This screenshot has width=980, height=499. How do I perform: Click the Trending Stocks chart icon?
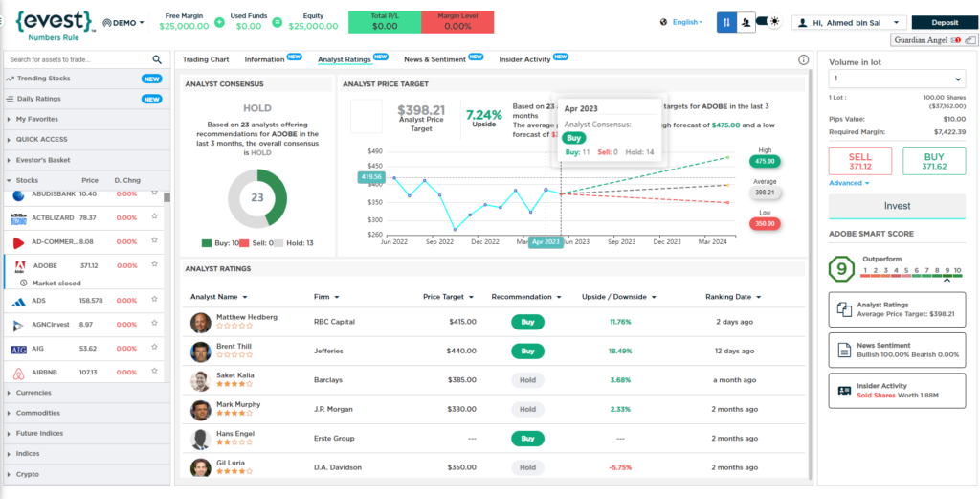[x=11, y=79]
